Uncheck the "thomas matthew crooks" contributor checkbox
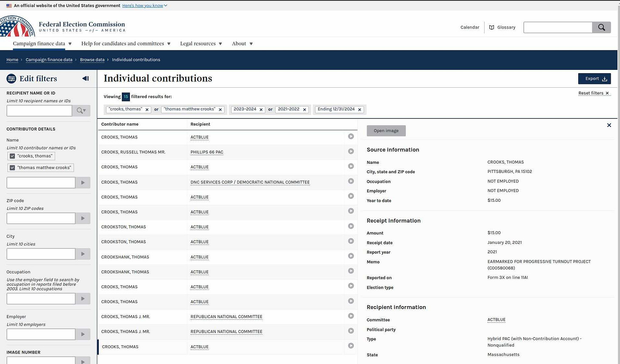Screen dimensions: 620x364 coord(12,168)
